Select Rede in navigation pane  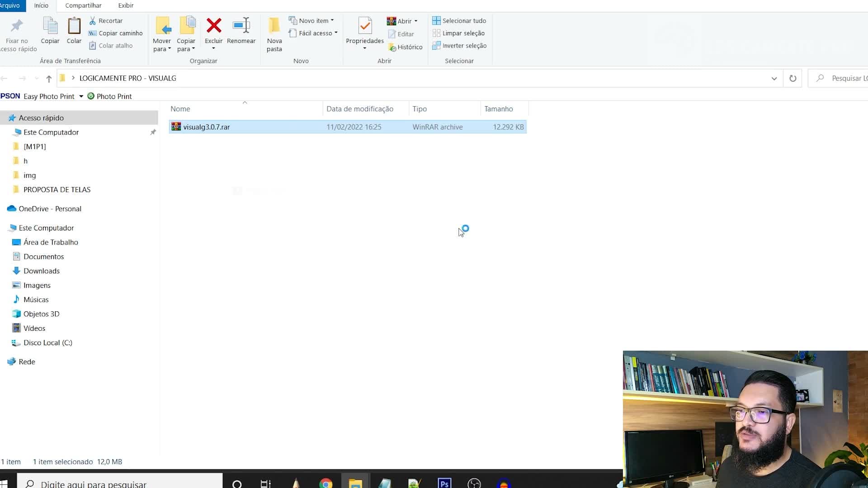point(27,362)
